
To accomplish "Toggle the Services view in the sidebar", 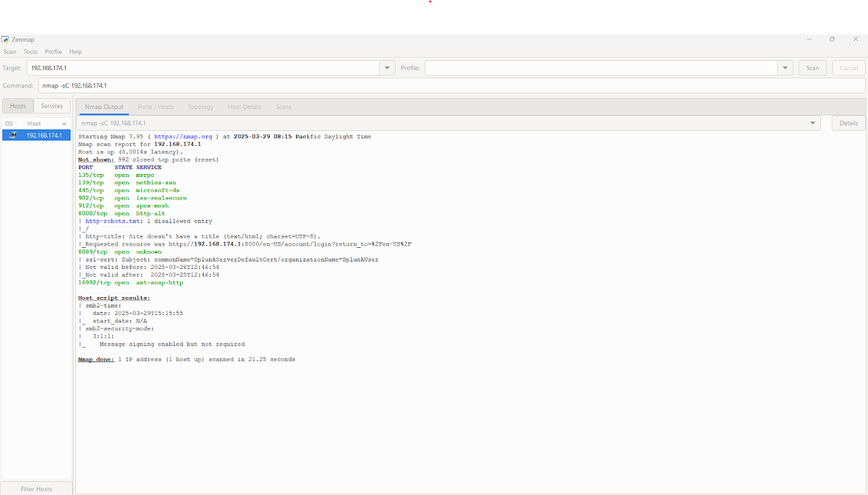I will [51, 105].
